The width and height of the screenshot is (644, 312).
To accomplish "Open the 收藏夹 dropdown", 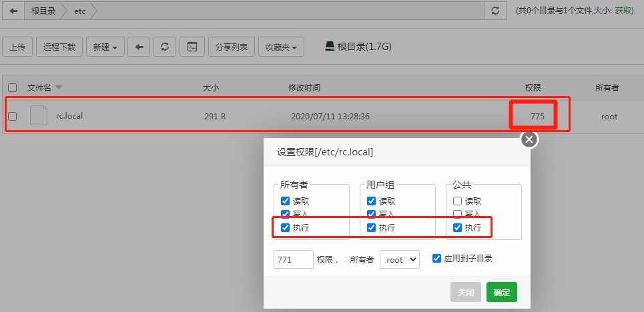I will [x=281, y=47].
